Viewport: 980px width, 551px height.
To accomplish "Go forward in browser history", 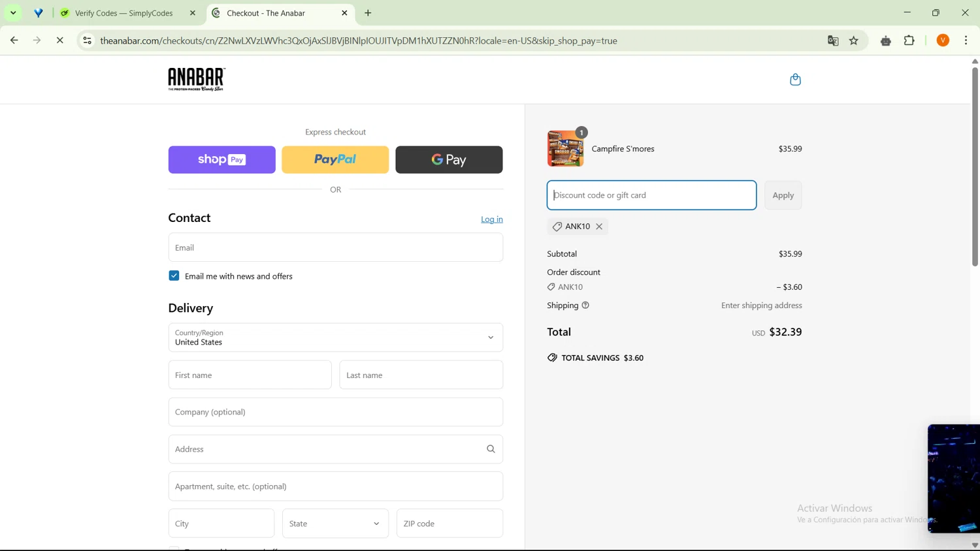I will [37, 40].
